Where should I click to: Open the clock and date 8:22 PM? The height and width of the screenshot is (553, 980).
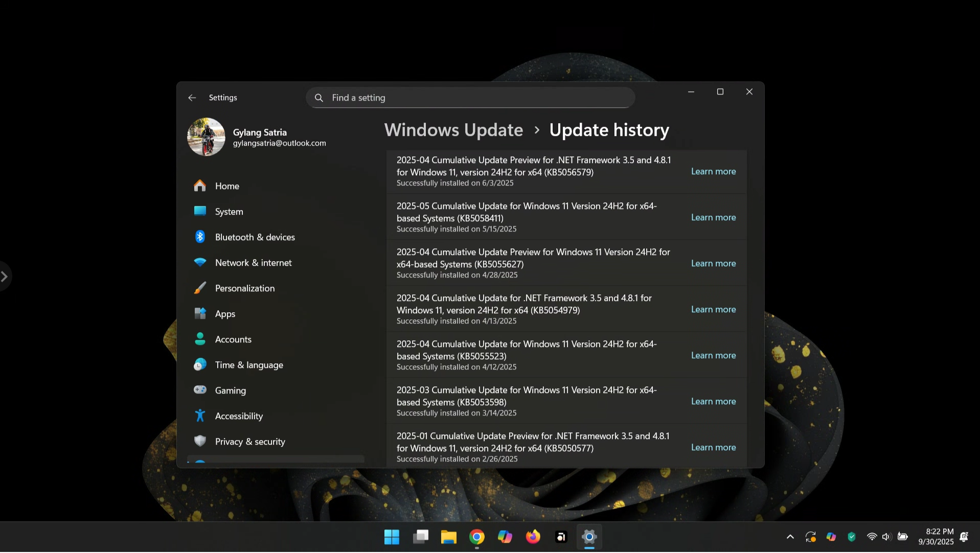coord(936,537)
